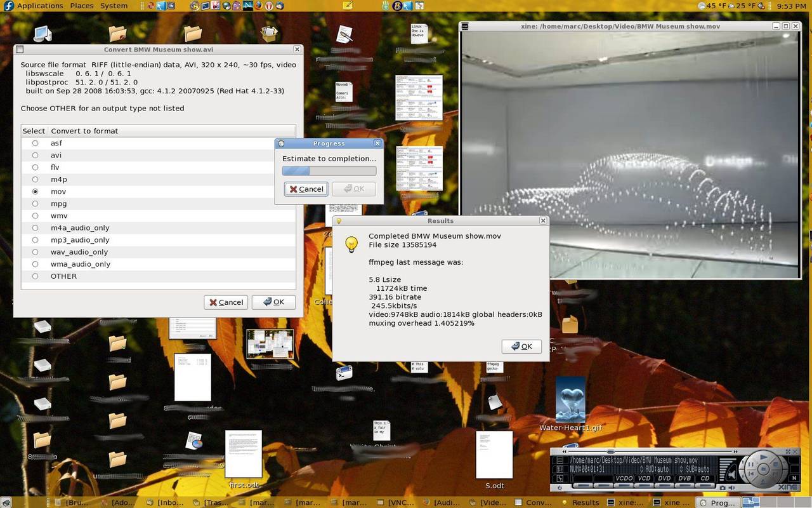This screenshot has width=812, height=508.
Task: Select the mp3_audio_only radio button
Action: click(35, 239)
